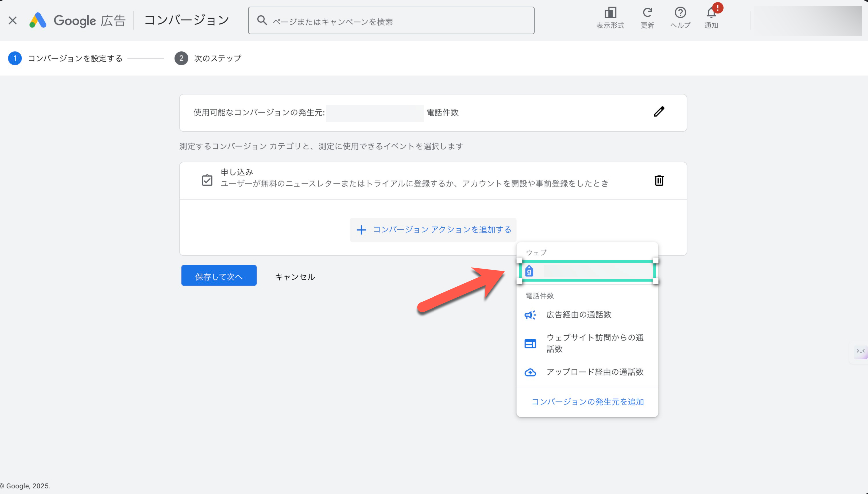Click the キャンセル button

[x=295, y=277]
